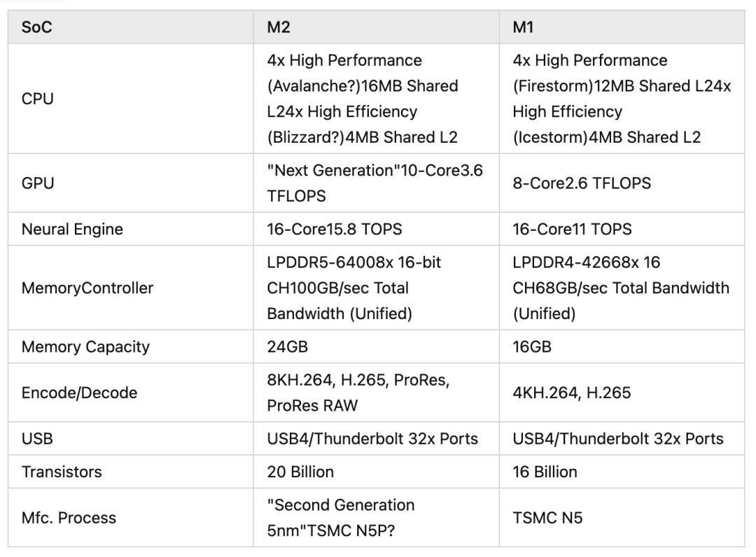
Task: Click the M2 CPU cell mentioning Avalanche
Action: (x=363, y=99)
